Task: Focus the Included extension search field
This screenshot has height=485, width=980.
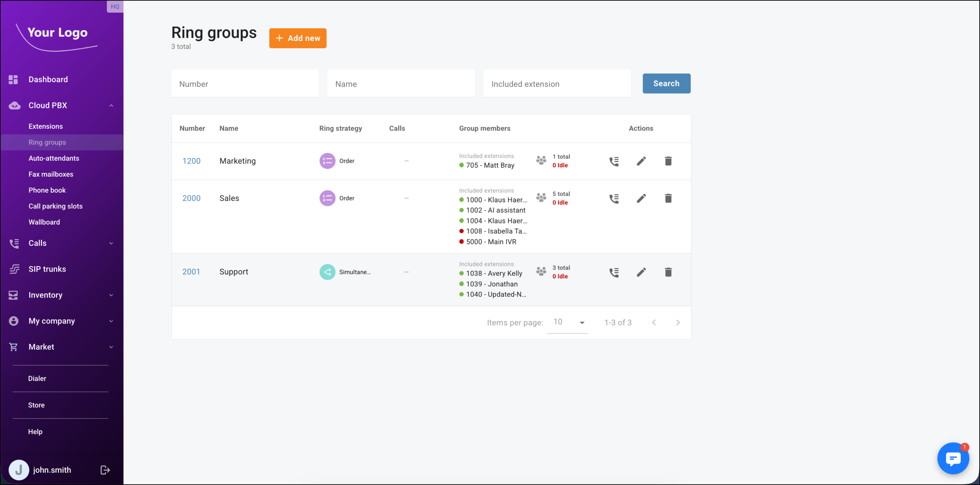Action: [x=557, y=84]
